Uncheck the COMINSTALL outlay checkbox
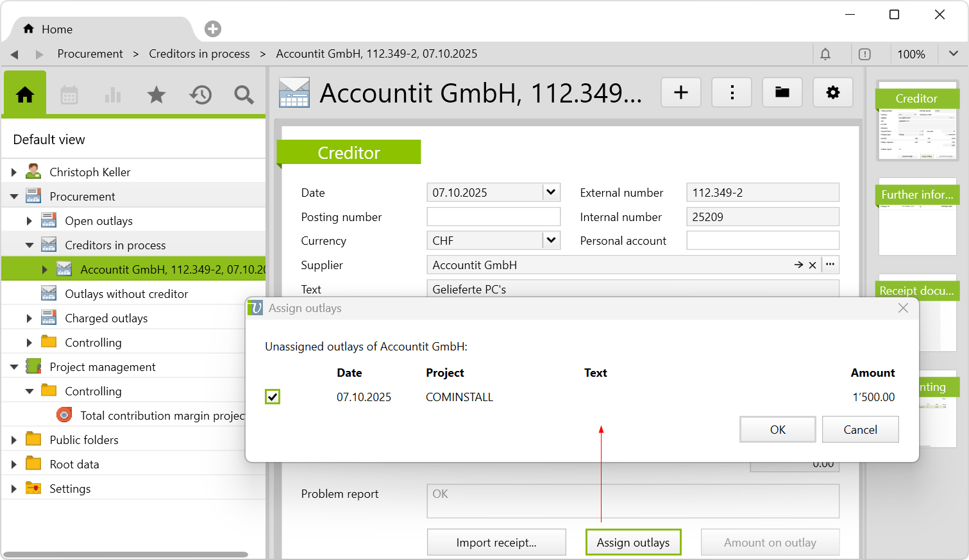Image resolution: width=969 pixels, height=560 pixels. pyautogui.click(x=273, y=397)
